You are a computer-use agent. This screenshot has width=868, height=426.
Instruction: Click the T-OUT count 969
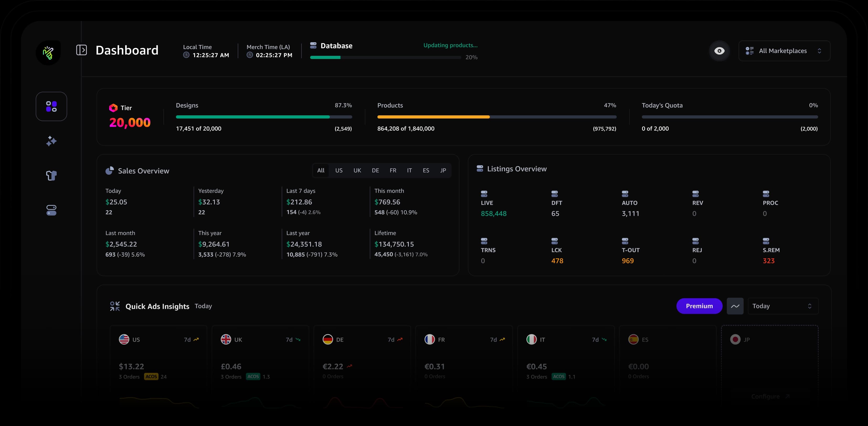tap(628, 261)
